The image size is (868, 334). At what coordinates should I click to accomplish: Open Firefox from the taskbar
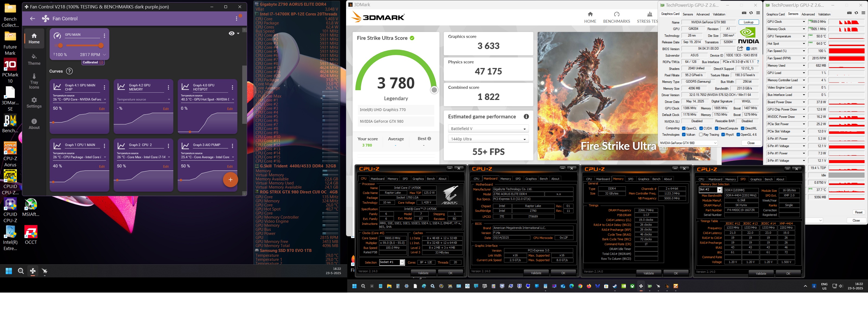(x=589, y=286)
